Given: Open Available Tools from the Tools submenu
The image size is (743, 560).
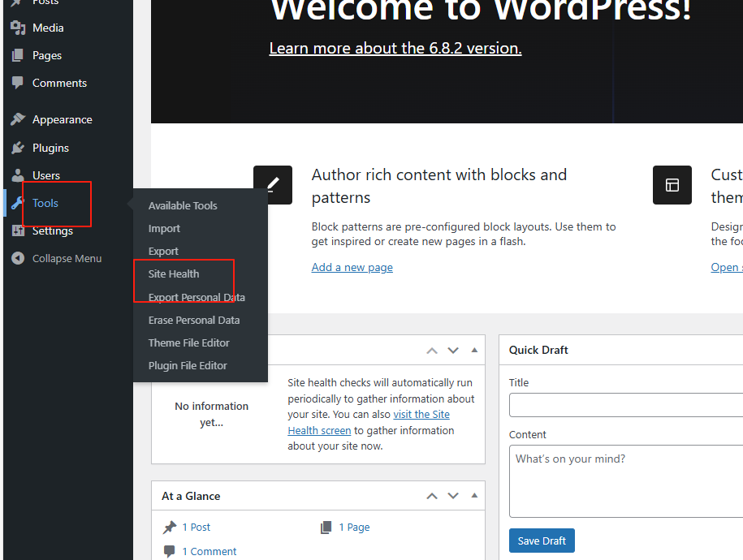Looking at the screenshot, I should [x=183, y=205].
